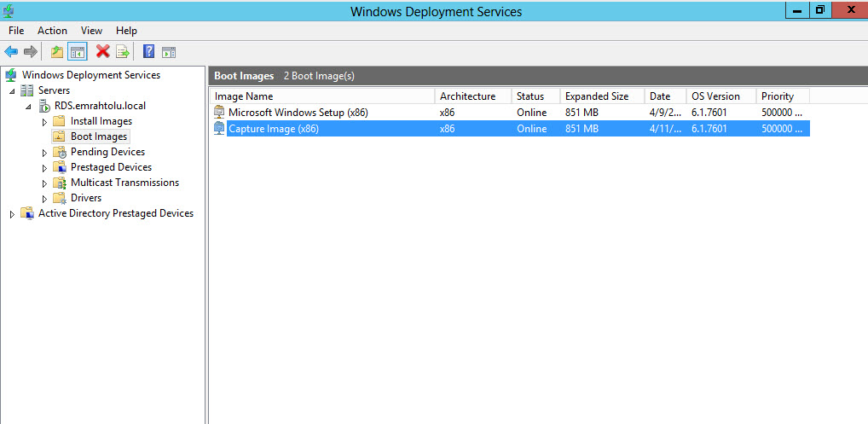Click the Servers node icon
868x424 pixels.
(x=27, y=90)
